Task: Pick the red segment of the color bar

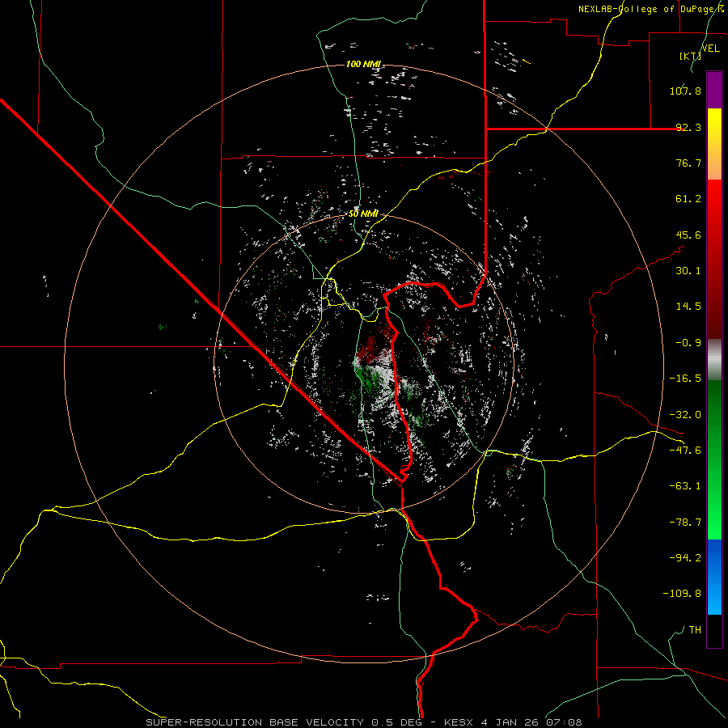Action: [714, 259]
